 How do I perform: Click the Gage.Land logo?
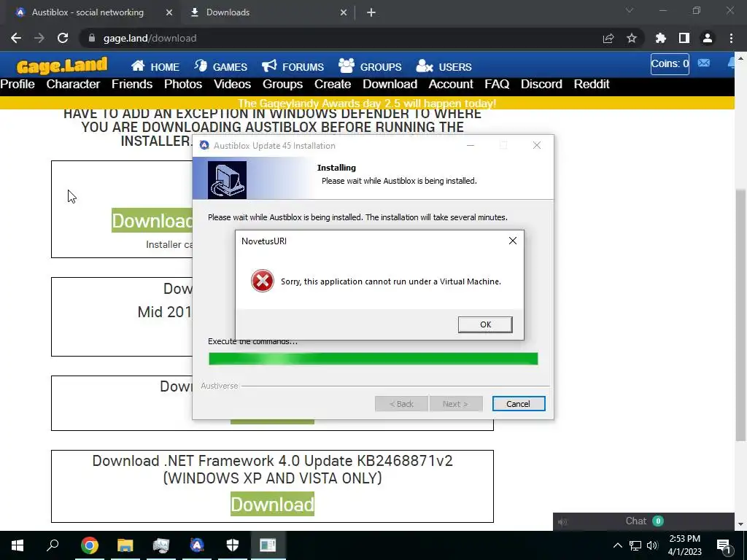pos(62,66)
